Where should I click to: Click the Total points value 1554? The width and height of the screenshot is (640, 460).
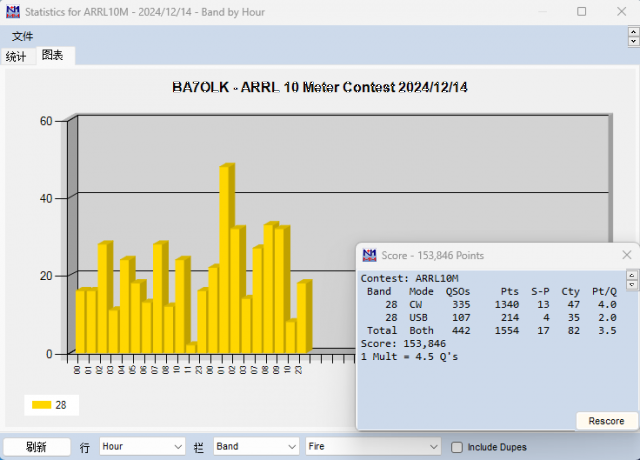pos(507,331)
